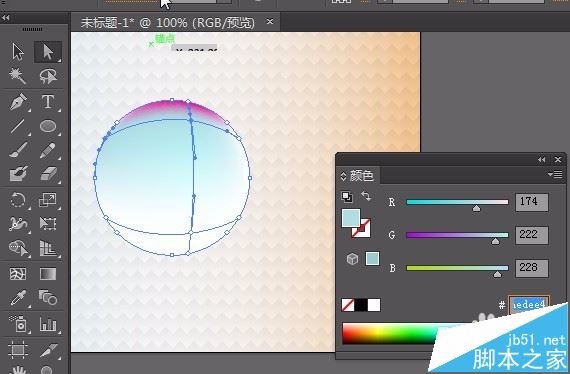Image resolution: width=570 pixels, height=374 pixels.
Task: Cycle Color panel display size arrows
Action: pos(344,177)
